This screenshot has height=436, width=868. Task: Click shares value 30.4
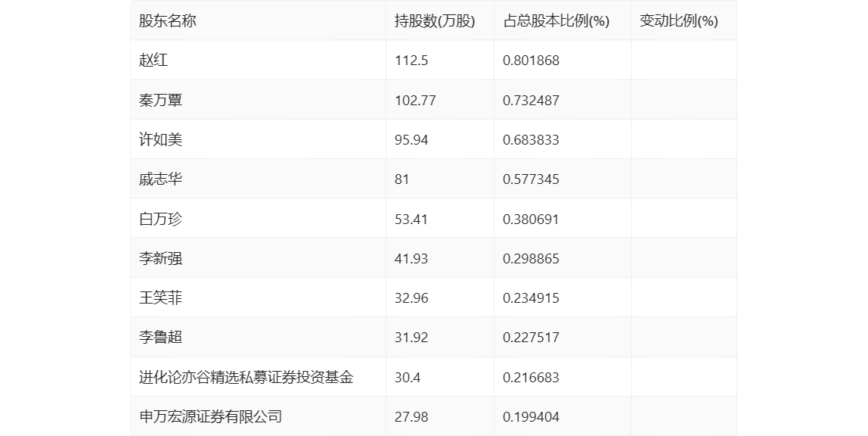[408, 377]
